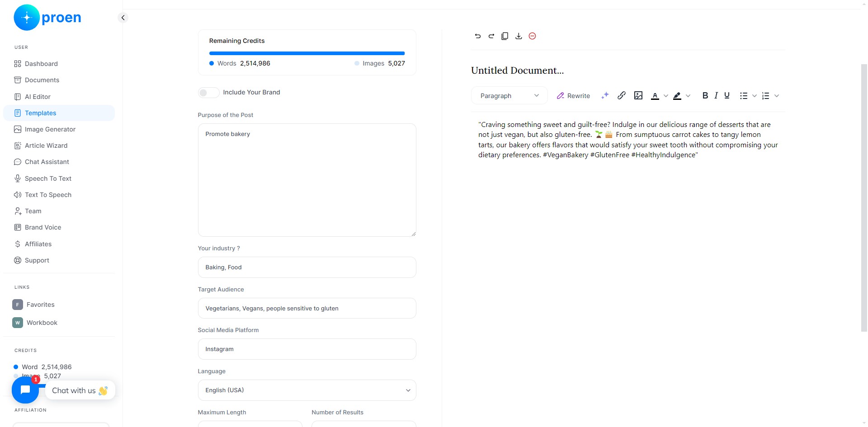
Task: Click the Favorites F badge icon
Action: point(18,305)
